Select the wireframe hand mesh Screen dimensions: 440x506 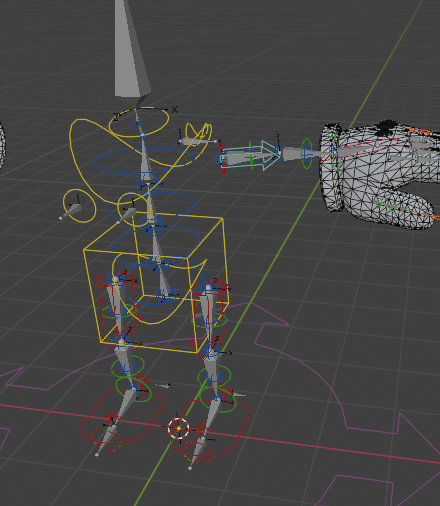coord(380,175)
